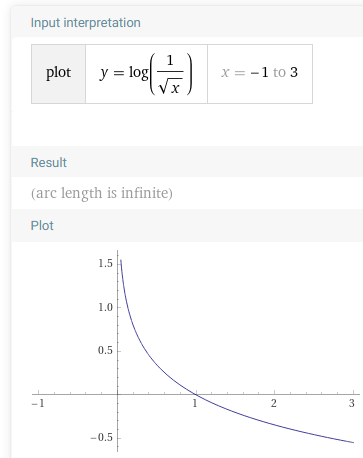Click the 3 label on the x-axis
This screenshot has width=363, height=458.
click(x=352, y=404)
